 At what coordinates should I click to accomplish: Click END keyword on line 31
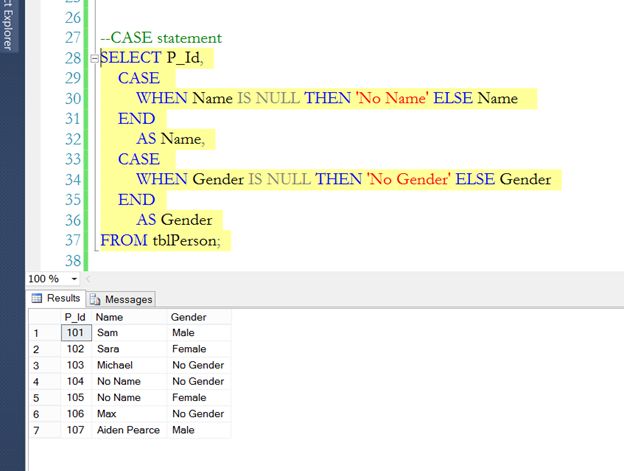click(136, 119)
